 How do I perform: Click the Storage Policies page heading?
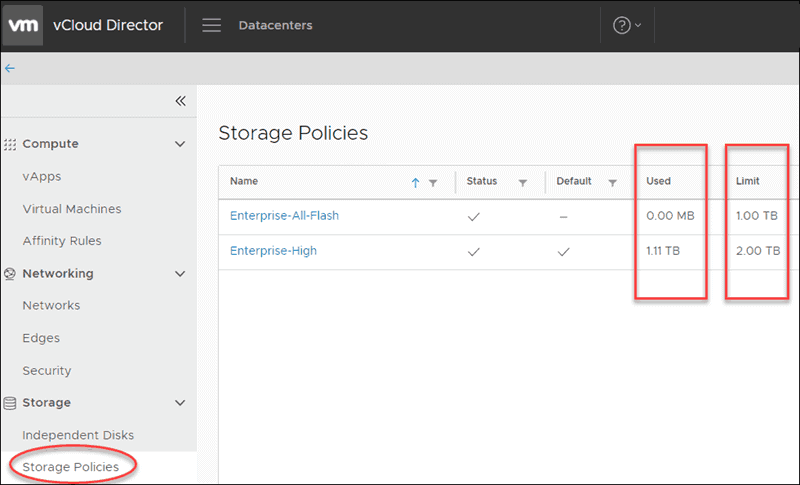[293, 133]
